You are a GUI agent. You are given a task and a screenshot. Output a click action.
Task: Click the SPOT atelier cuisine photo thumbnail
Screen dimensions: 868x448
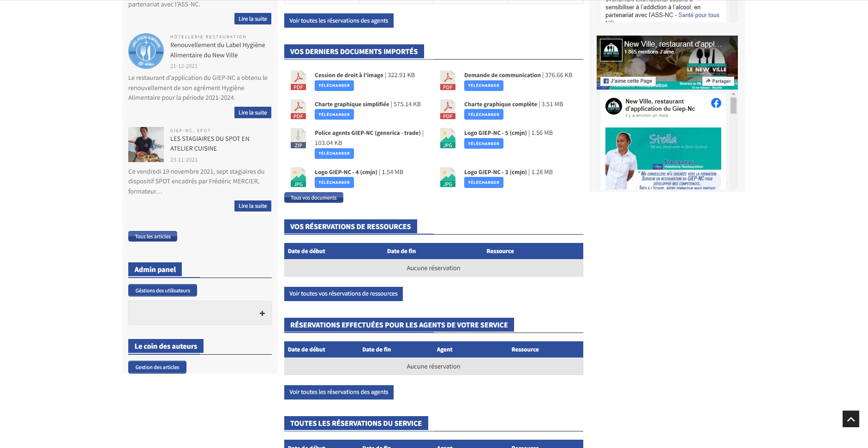click(x=146, y=145)
